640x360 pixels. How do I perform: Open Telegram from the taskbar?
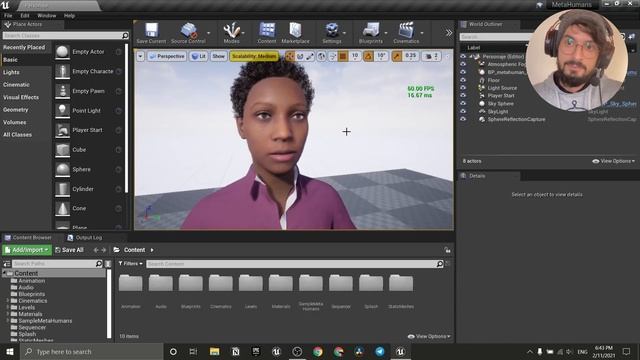click(380, 351)
